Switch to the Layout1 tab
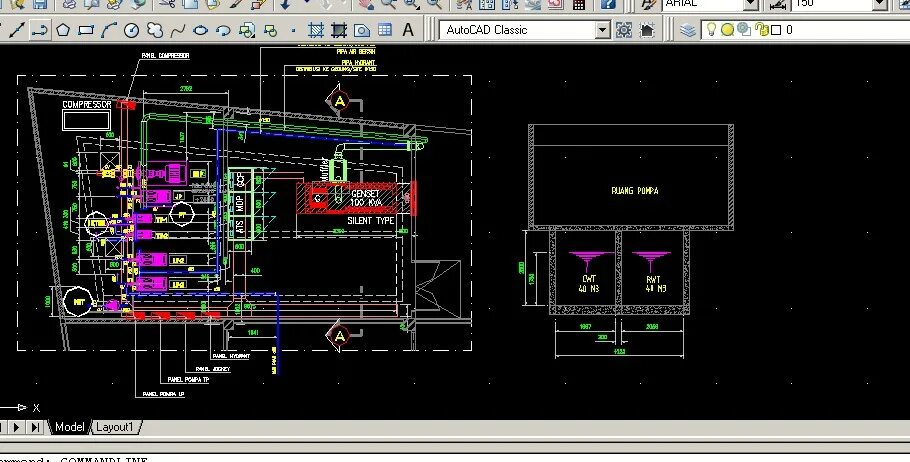This screenshot has width=910, height=462. (115, 427)
